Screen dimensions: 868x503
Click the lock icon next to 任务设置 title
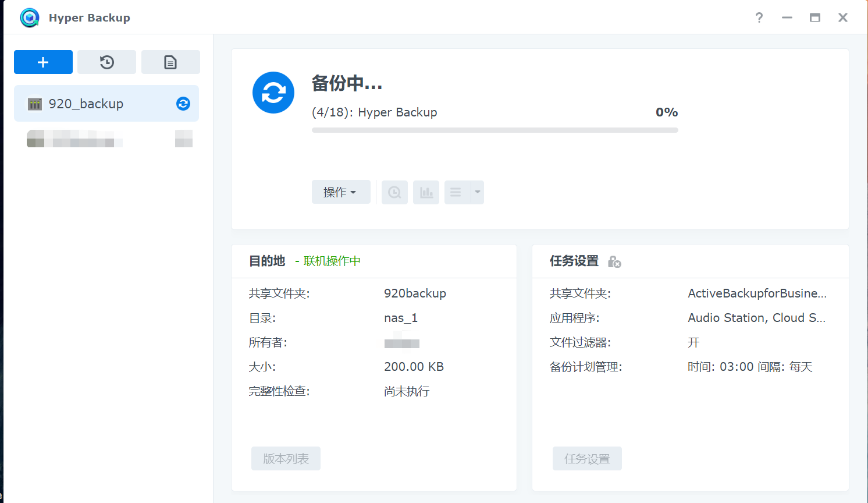[614, 262]
